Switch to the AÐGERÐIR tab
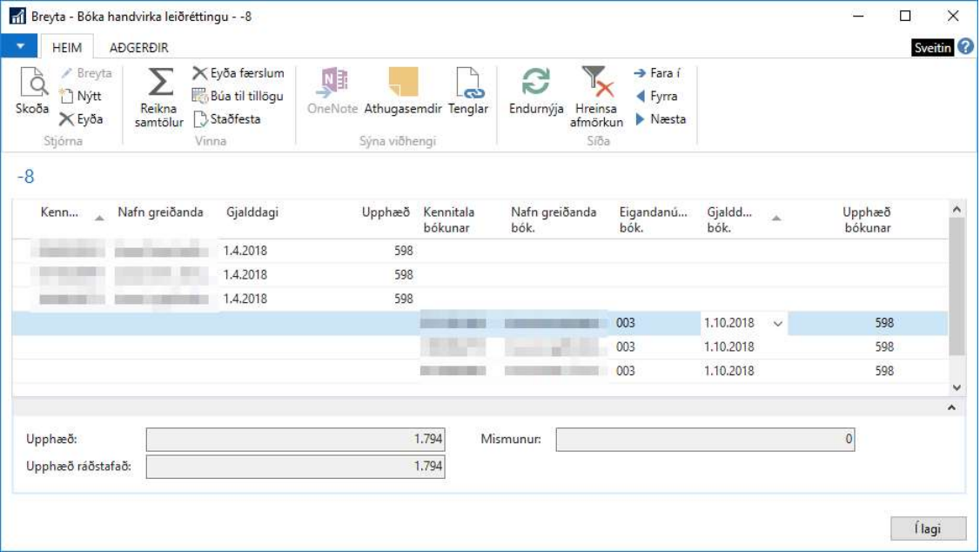The image size is (980, 552). pos(139,48)
